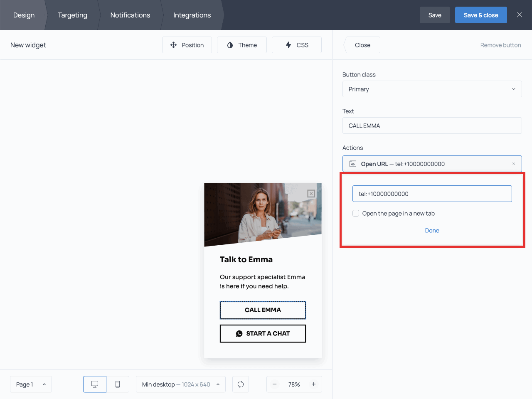This screenshot has width=532, height=399.
Task: Open the CSS editor
Action: tap(296, 45)
